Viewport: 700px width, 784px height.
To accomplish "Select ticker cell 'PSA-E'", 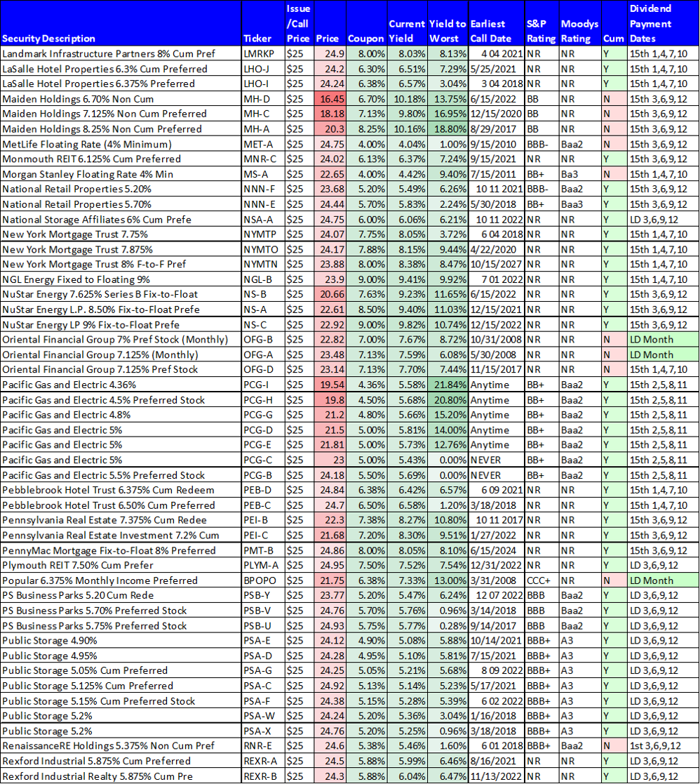I will (263, 641).
